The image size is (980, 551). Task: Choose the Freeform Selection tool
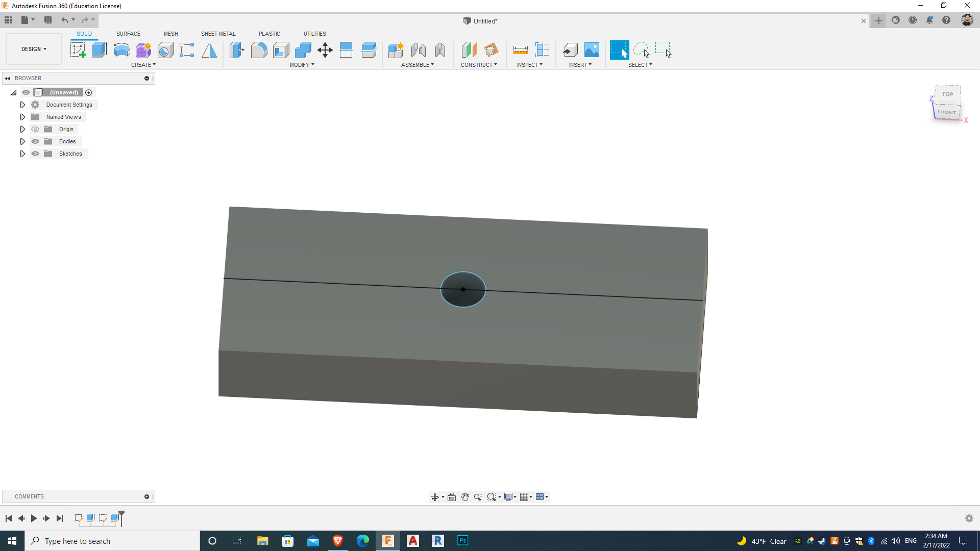pyautogui.click(x=641, y=50)
